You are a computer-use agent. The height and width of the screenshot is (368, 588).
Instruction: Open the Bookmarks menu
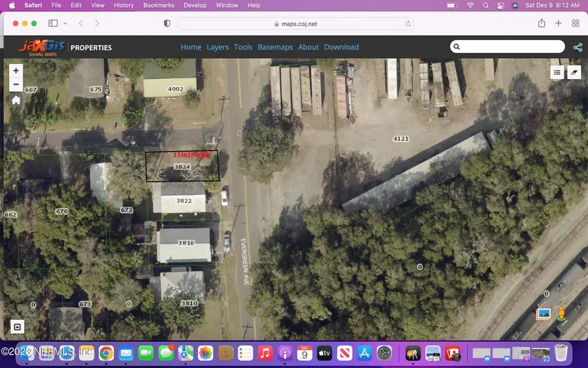(159, 5)
